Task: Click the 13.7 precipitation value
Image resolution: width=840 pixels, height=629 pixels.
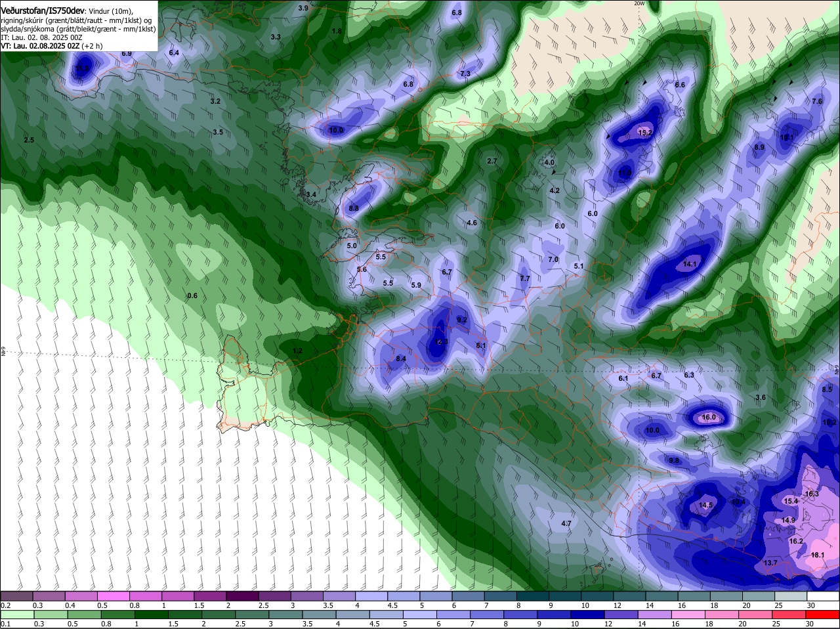Action: 770,563
